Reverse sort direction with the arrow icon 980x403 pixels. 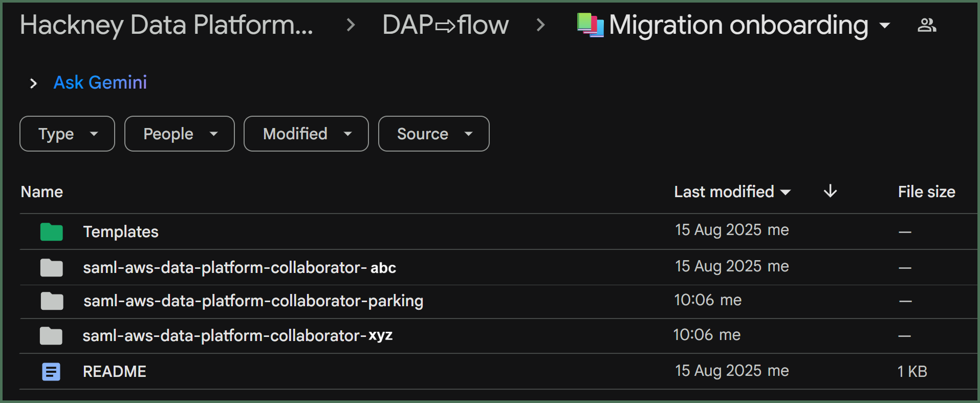pos(830,191)
